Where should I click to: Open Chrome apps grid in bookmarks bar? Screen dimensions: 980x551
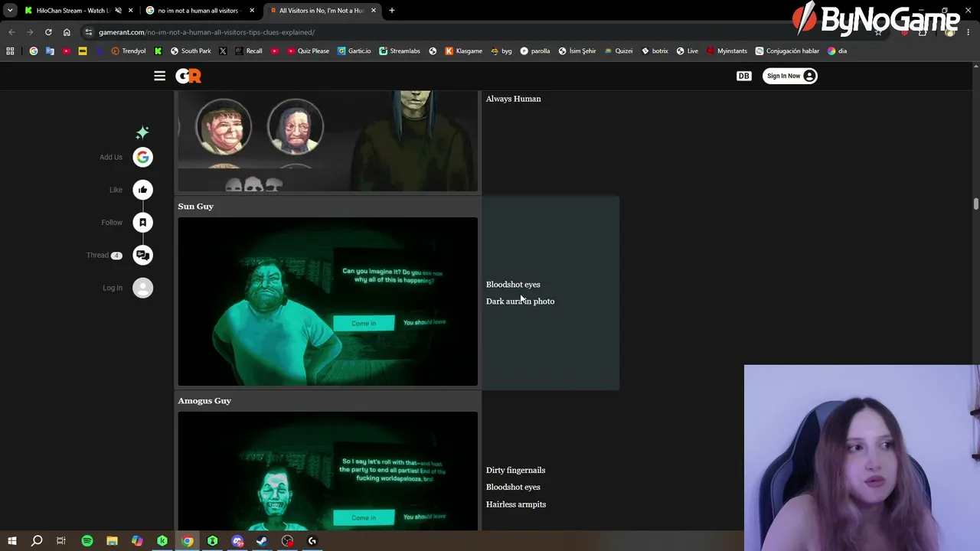pyautogui.click(x=10, y=51)
